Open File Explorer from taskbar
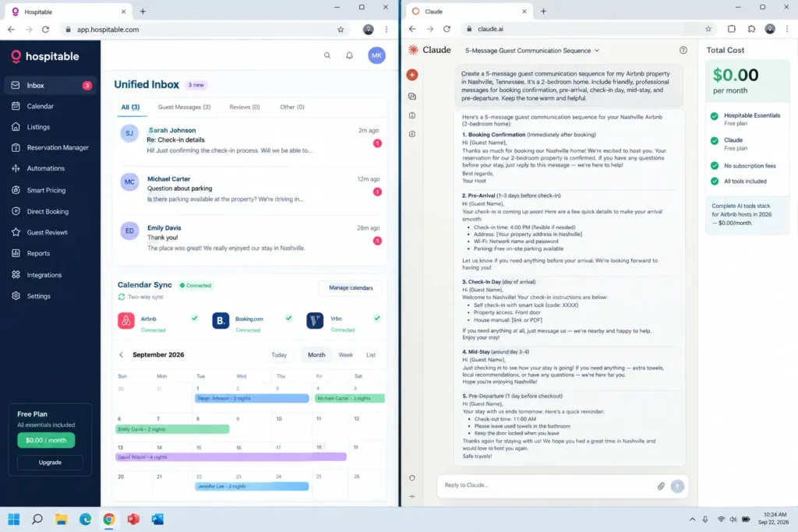This screenshot has height=532, width=798. click(61, 520)
